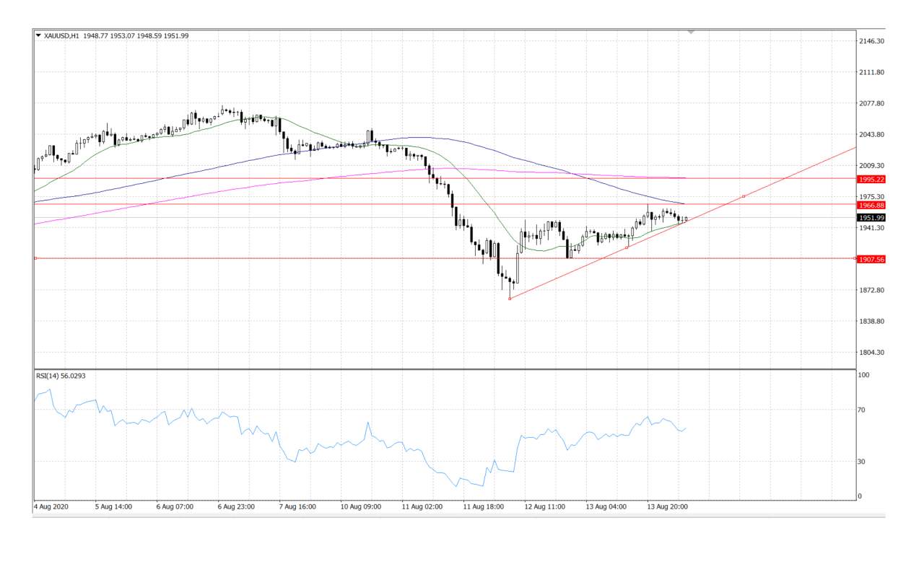The height and width of the screenshot is (572, 924).
Task: Select the red 1966.88 price label
Action: point(871,205)
